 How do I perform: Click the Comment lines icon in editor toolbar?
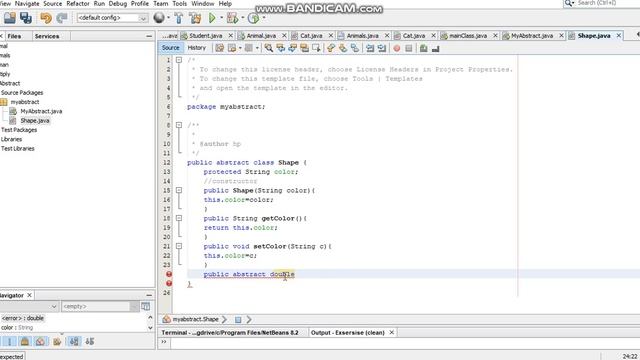[424, 48]
